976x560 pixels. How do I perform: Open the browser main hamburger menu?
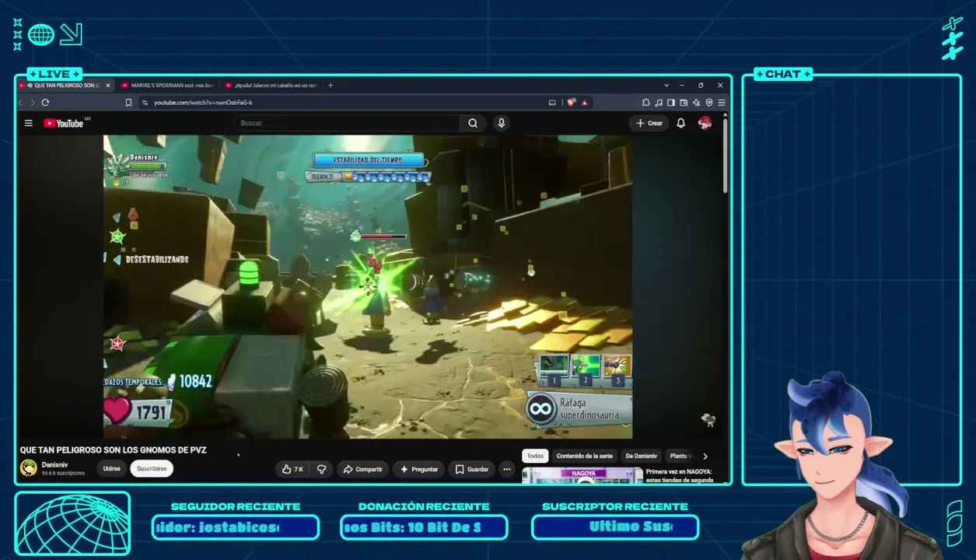tap(721, 103)
